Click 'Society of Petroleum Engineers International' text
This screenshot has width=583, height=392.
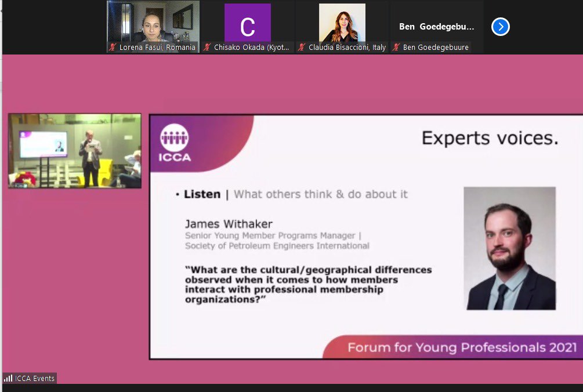[277, 246]
